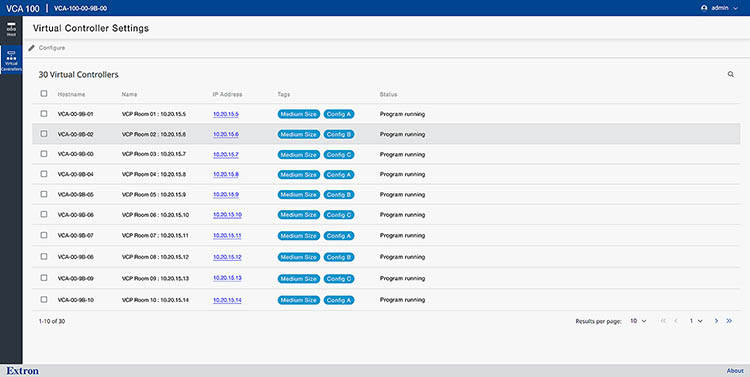Viewport: 750px width, 377px height.
Task: Open IP link 10.20.15.12
Action: [x=227, y=257]
